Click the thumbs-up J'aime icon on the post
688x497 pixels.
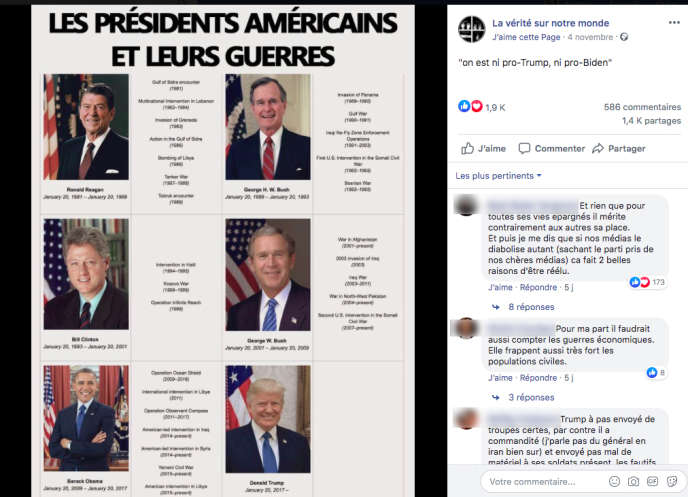(468, 148)
